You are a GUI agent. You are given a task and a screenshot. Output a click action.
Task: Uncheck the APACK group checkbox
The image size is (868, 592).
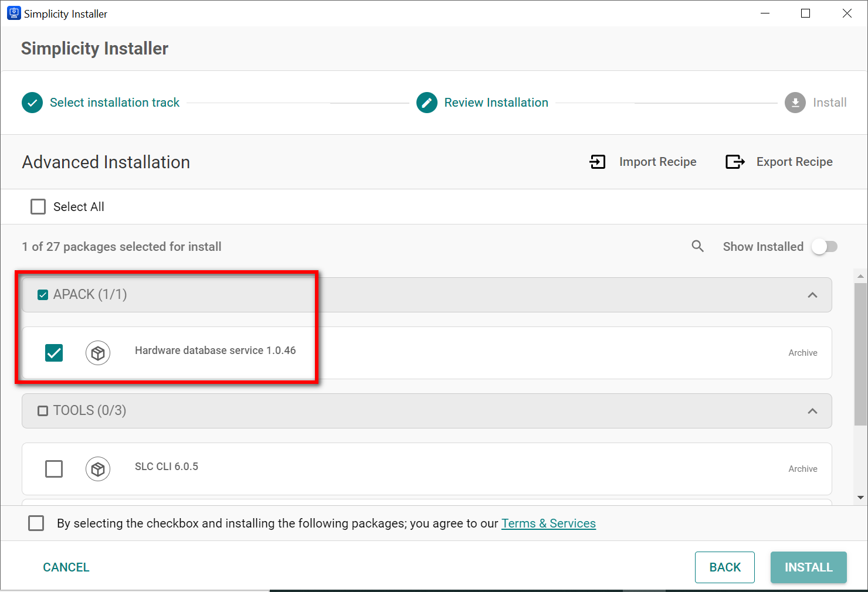43,295
